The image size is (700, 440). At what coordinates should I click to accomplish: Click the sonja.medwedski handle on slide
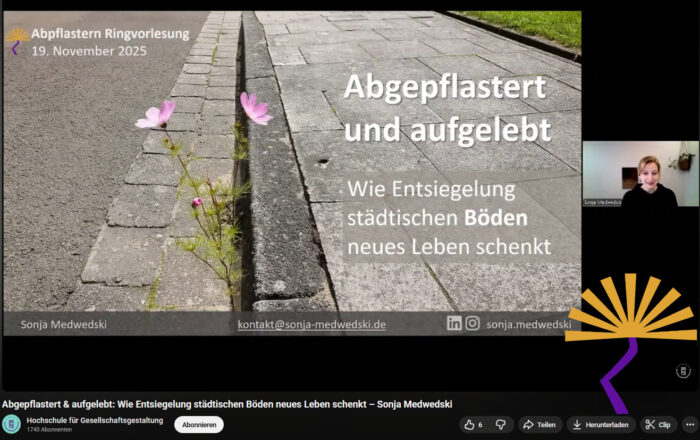[x=528, y=324]
